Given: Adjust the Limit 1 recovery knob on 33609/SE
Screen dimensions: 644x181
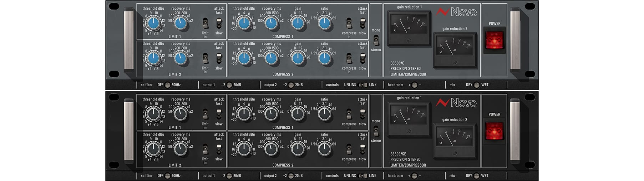Looking at the screenshot, I should tap(181, 114).
